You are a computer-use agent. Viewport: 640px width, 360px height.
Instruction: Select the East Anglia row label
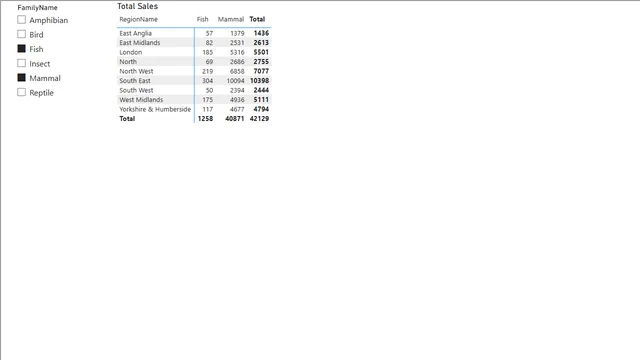click(136, 33)
